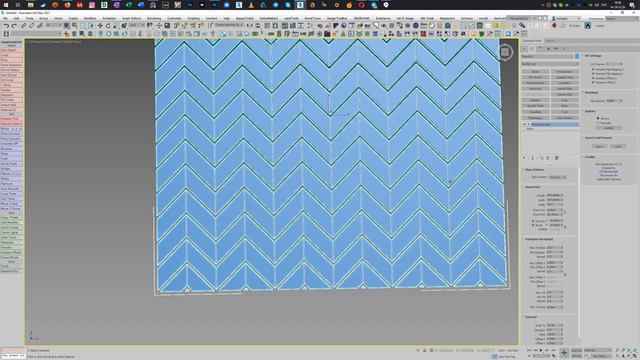Screen dimensions: 640x360
Task: Switch to the Display command panel icon
Action: (556, 49)
